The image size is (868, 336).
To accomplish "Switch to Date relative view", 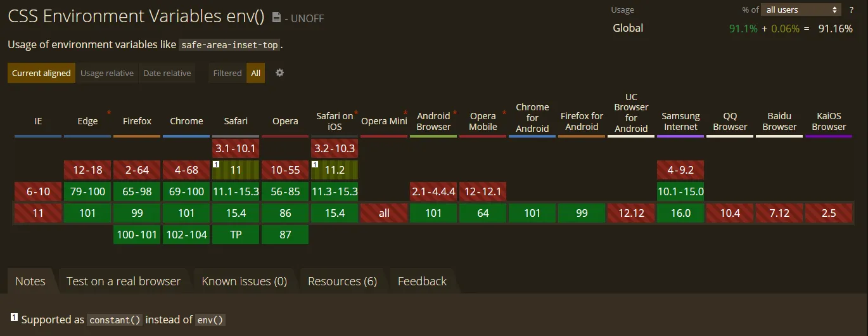I will [x=167, y=73].
